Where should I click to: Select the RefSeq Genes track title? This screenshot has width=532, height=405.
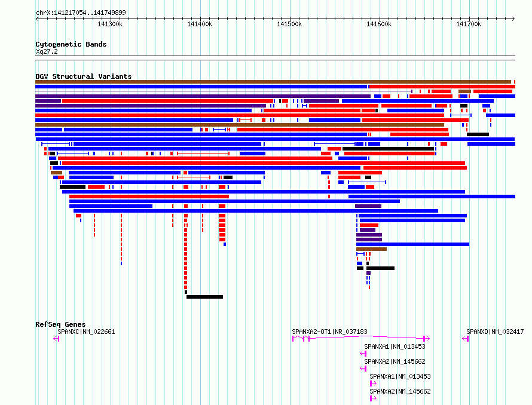tap(60, 324)
